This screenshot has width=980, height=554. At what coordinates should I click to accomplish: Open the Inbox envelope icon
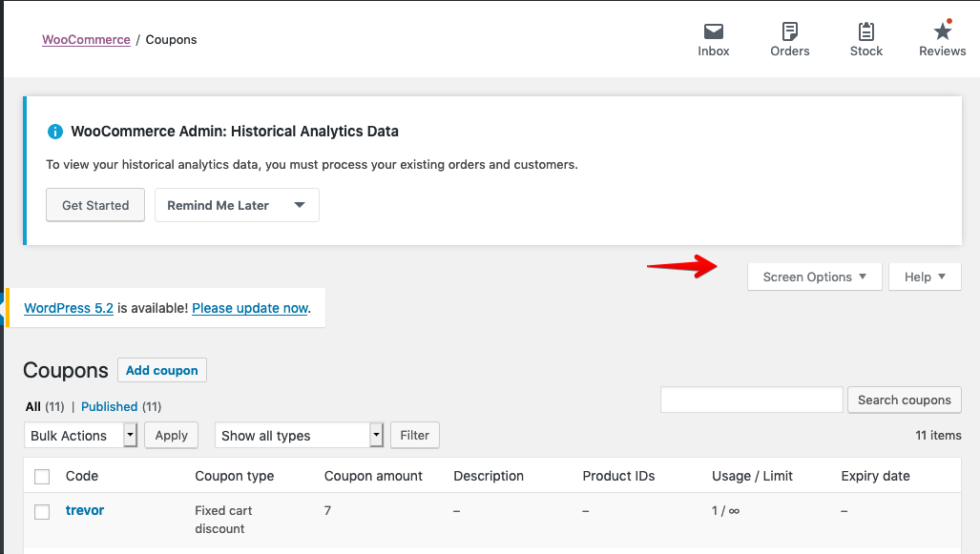[713, 31]
